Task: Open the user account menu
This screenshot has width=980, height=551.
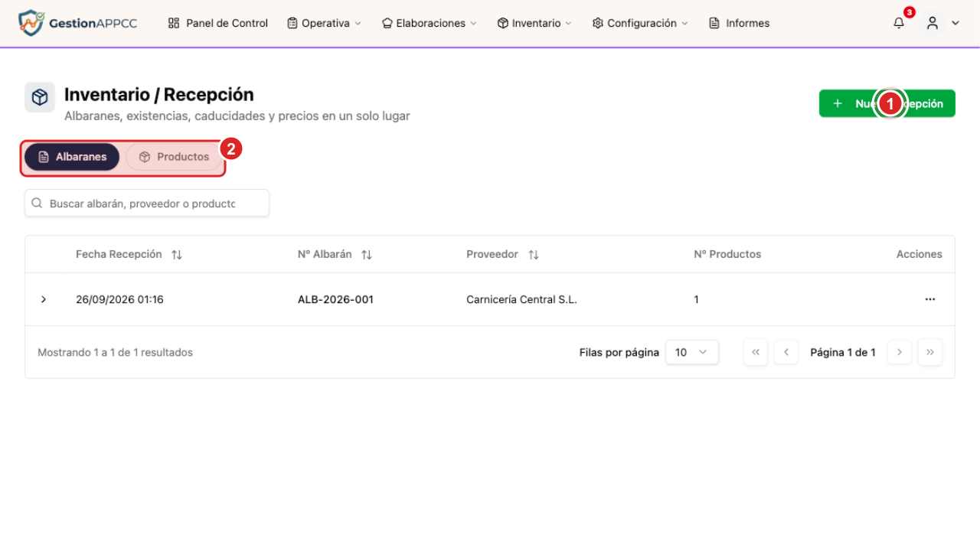Action: (x=941, y=23)
